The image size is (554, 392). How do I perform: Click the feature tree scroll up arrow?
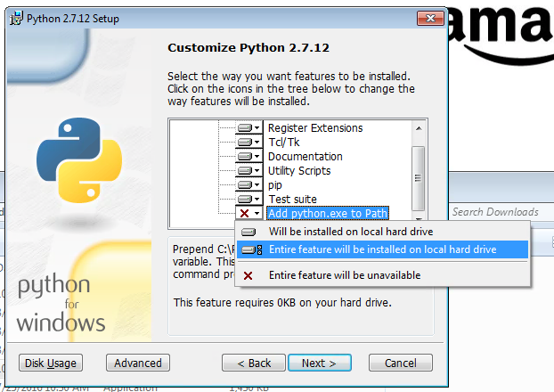(x=419, y=128)
